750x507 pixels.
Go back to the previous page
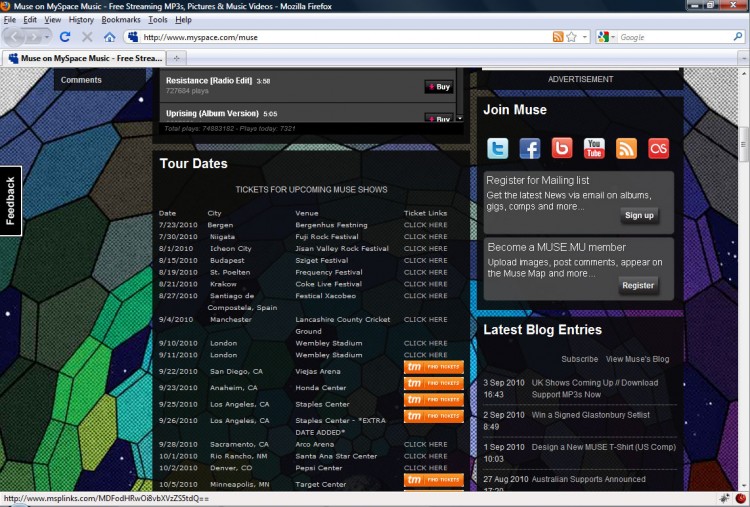[14, 37]
